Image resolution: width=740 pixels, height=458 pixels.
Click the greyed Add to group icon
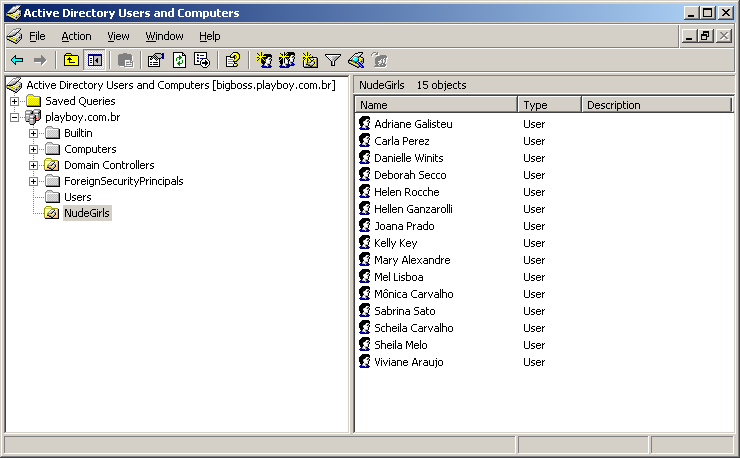[x=379, y=60]
